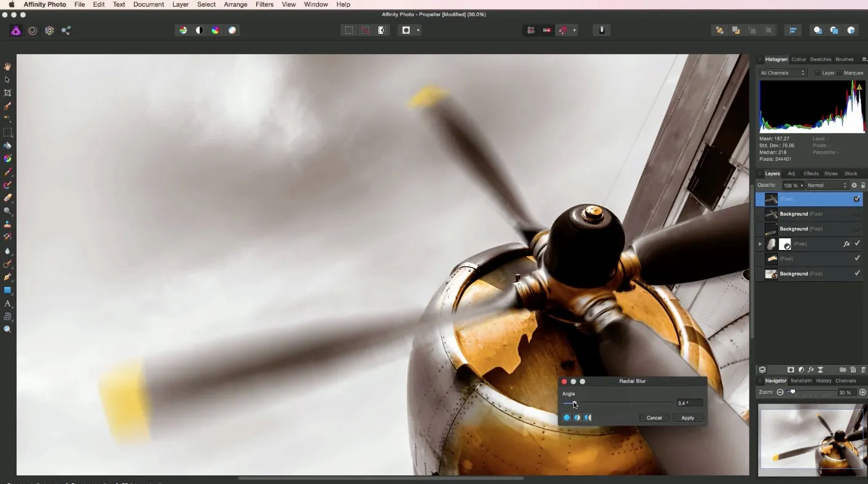
Task: Select the blue Rectangle shape tool
Action: (x=7, y=290)
